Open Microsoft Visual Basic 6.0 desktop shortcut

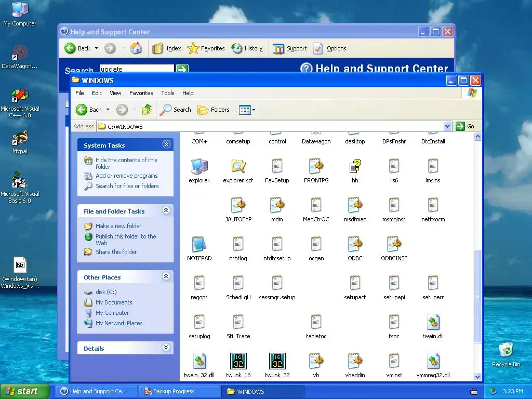click(x=20, y=188)
